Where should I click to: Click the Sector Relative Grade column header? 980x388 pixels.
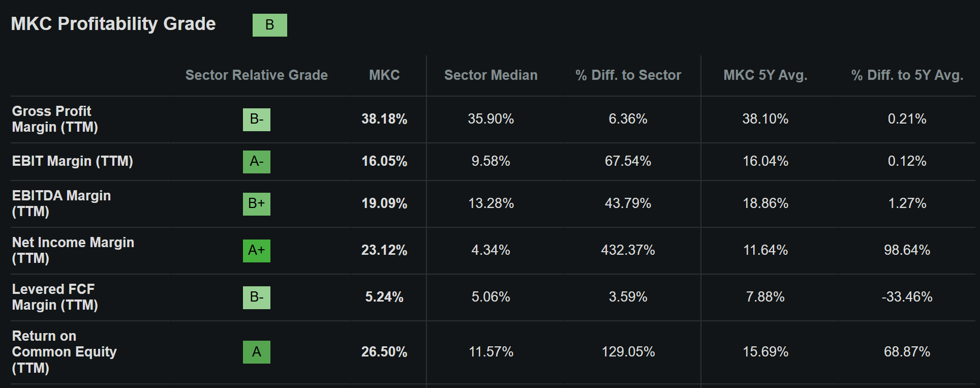click(256, 75)
